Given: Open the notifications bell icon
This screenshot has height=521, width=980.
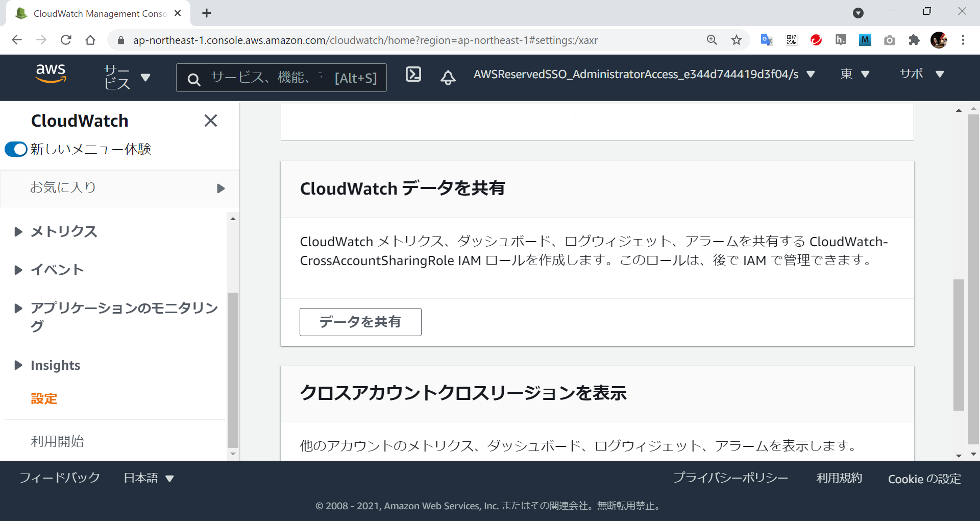Looking at the screenshot, I should pos(448,77).
